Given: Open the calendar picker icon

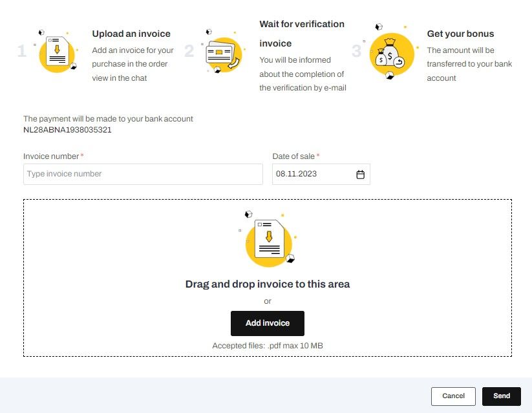Looking at the screenshot, I should click(360, 175).
